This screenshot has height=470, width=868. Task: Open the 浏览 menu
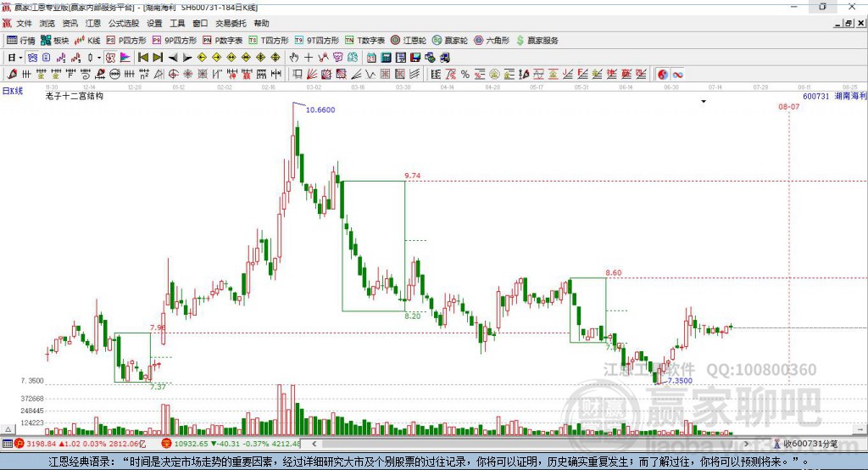tap(47, 23)
